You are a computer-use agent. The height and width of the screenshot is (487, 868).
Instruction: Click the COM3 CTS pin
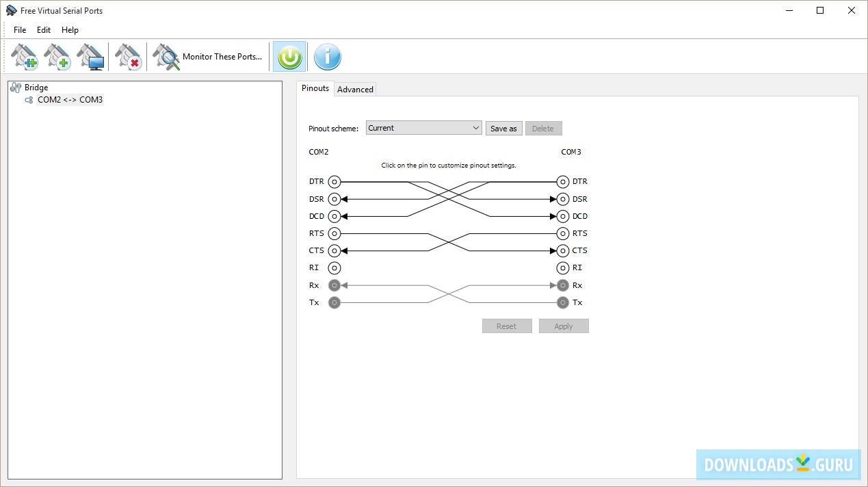563,251
